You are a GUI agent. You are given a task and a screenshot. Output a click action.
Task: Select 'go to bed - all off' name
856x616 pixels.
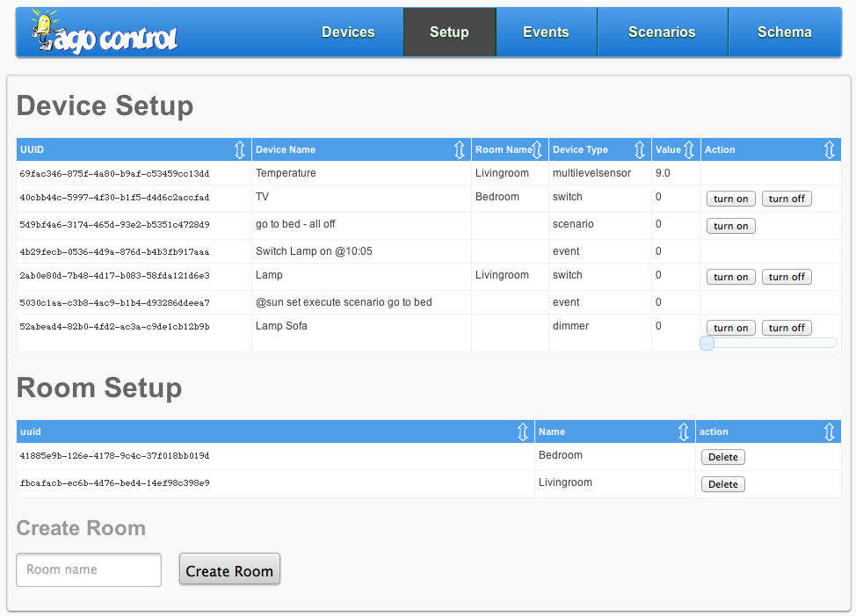pos(295,224)
